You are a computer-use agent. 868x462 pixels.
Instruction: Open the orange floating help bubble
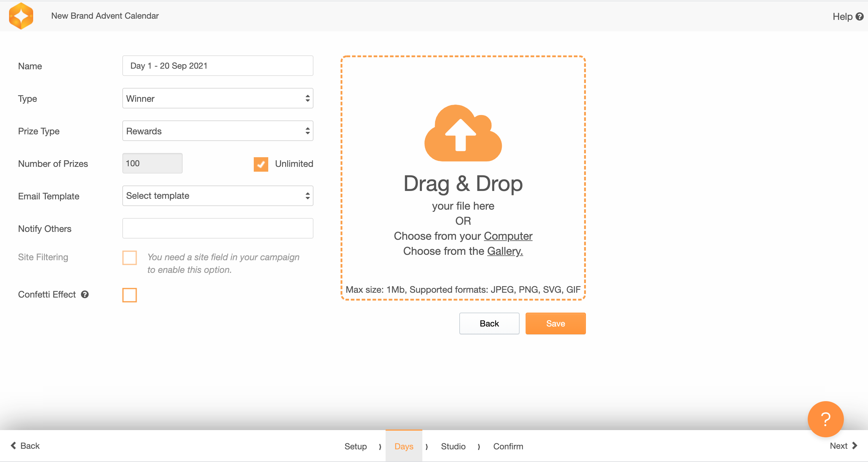(825, 419)
